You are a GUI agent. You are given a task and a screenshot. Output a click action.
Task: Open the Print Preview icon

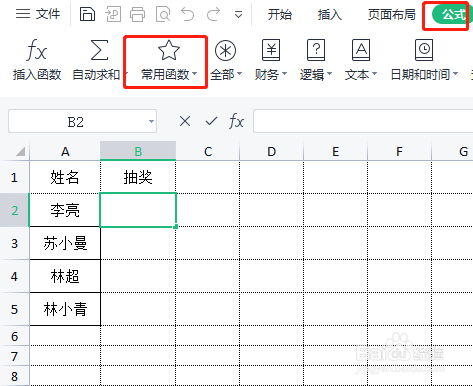[x=163, y=14]
